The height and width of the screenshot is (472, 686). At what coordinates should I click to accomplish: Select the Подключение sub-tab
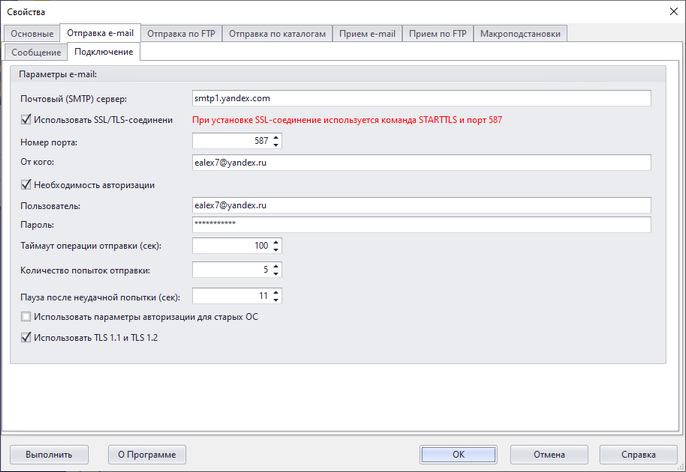104,52
